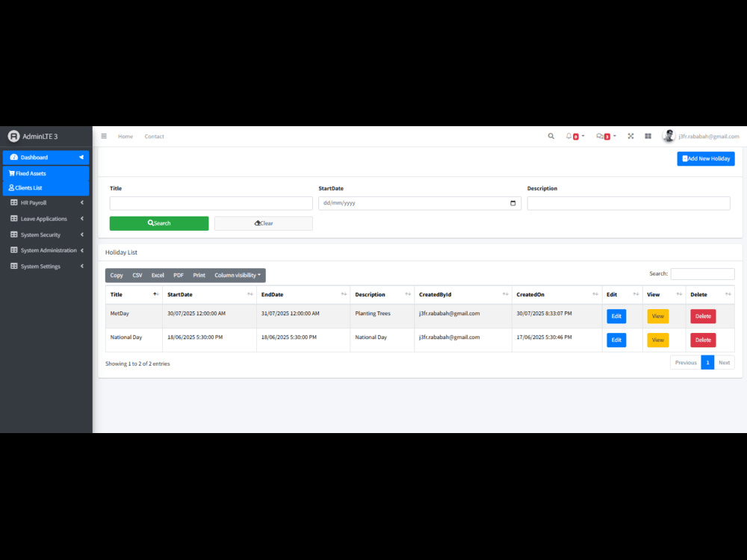This screenshot has height=560, width=747.
Task: Sort by Title column arrows
Action: (x=156, y=294)
